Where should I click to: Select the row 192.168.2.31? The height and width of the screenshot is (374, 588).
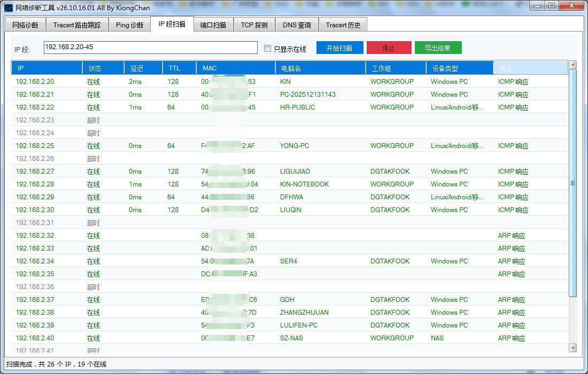click(x=289, y=223)
